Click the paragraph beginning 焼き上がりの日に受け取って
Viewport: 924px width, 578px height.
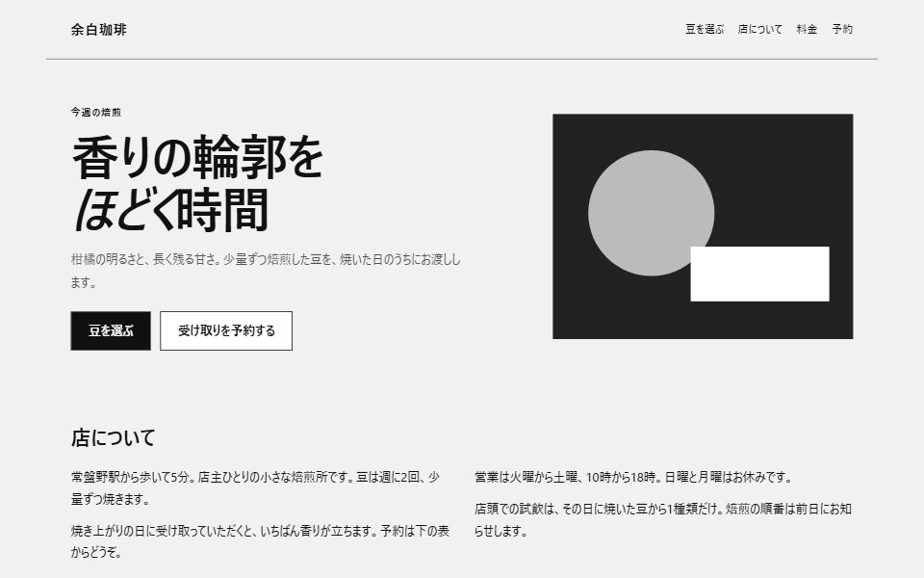click(x=260, y=541)
